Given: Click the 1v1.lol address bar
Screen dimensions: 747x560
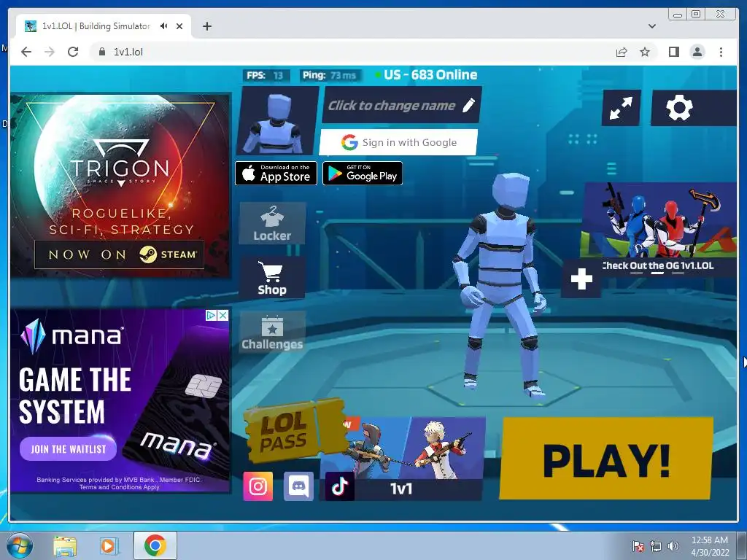Looking at the screenshot, I should (352, 52).
